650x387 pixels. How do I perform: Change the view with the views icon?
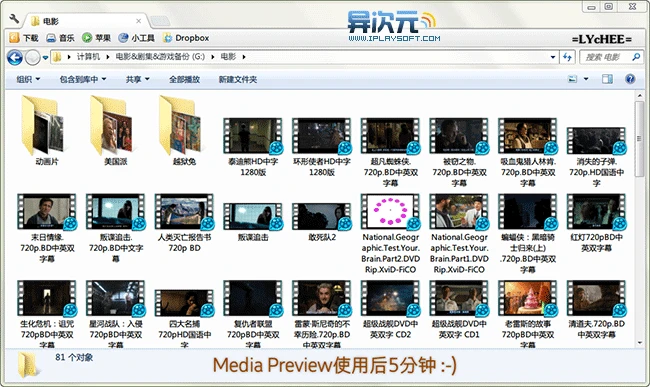tap(572, 79)
